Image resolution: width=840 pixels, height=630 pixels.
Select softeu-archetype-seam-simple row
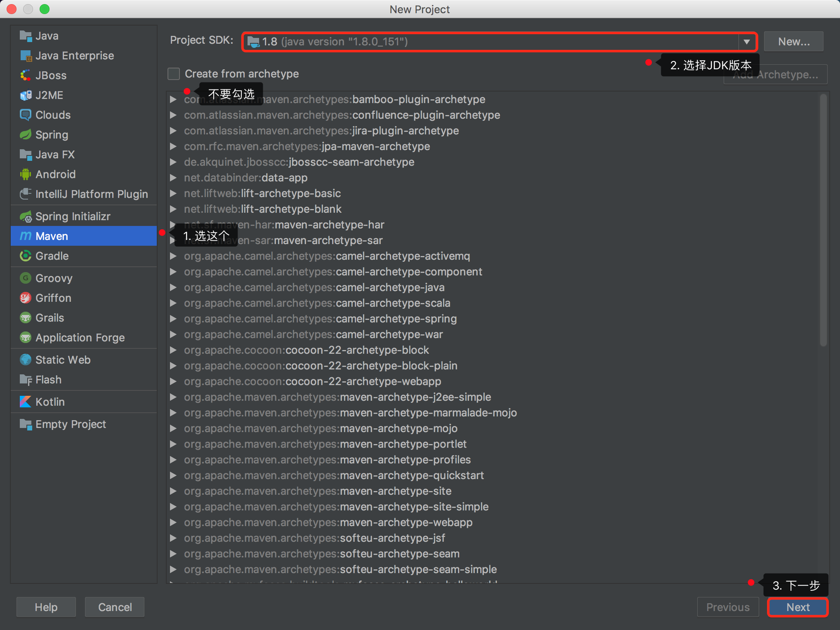[493, 569]
